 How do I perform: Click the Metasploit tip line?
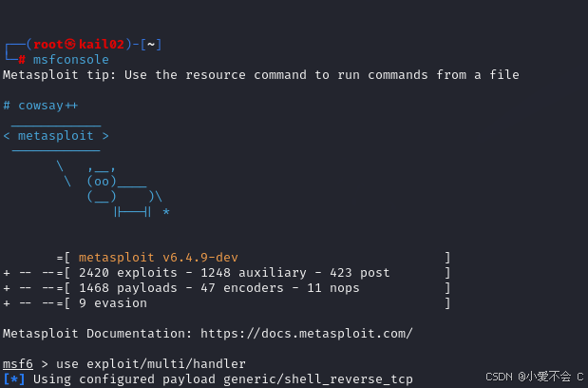point(261,75)
